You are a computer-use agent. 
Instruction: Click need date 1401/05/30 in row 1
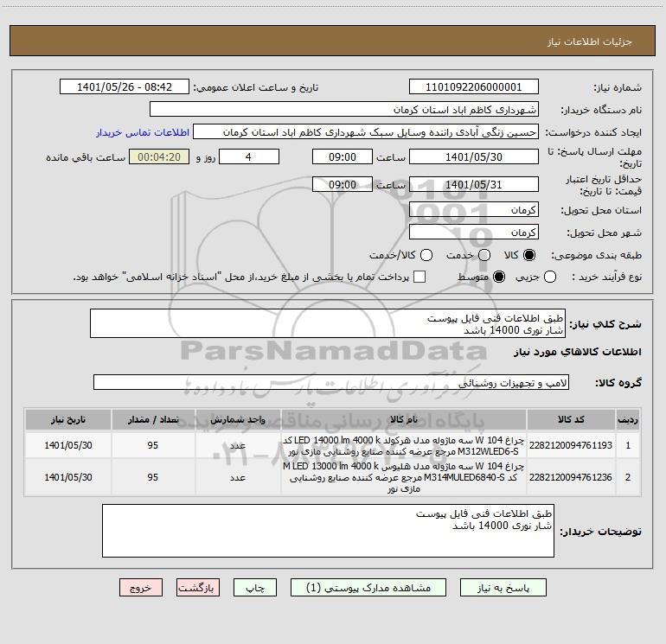(x=68, y=445)
